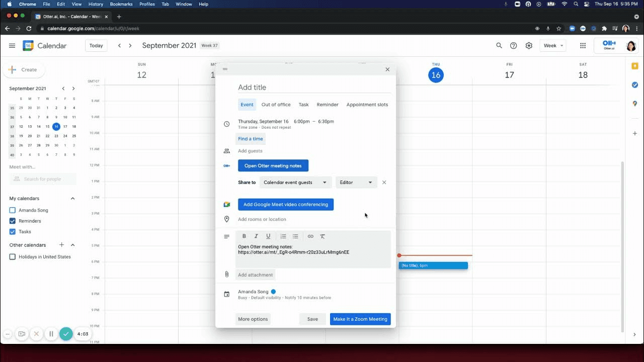The width and height of the screenshot is (644, 362).
Task: Insert bulleted list in description
Action: coord(295,236)
